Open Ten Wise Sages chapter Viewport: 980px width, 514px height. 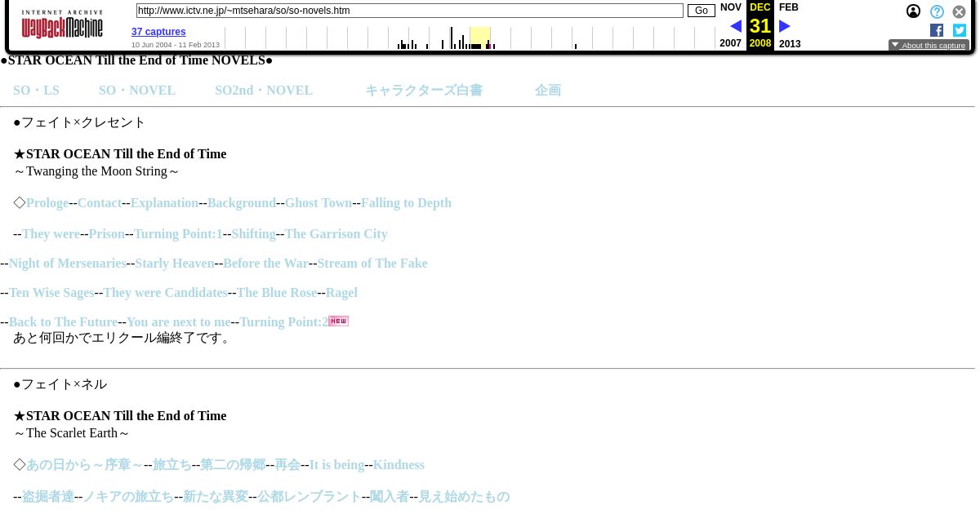(51, 293)
